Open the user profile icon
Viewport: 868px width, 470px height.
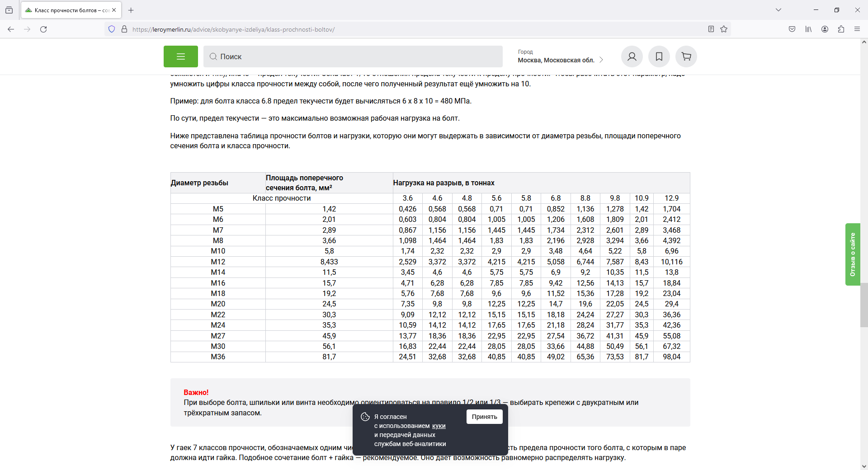coord(632,56)
